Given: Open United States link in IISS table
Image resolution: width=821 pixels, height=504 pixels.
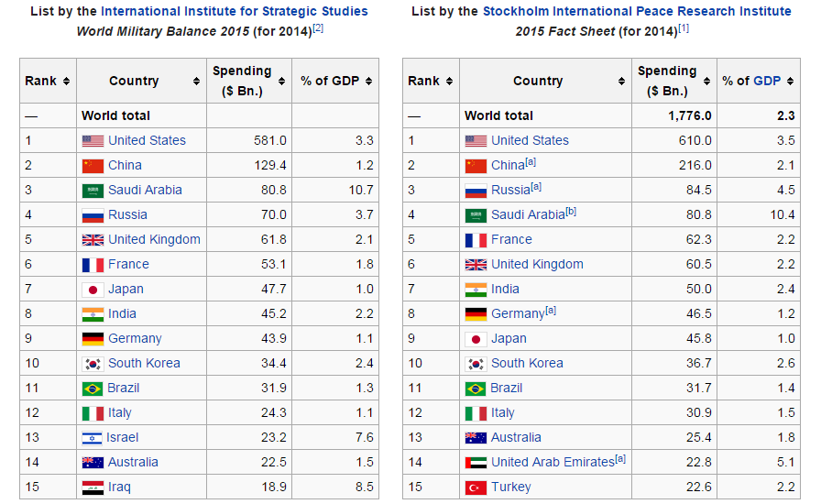Looking at the screenshot, I should pos(148,140).
